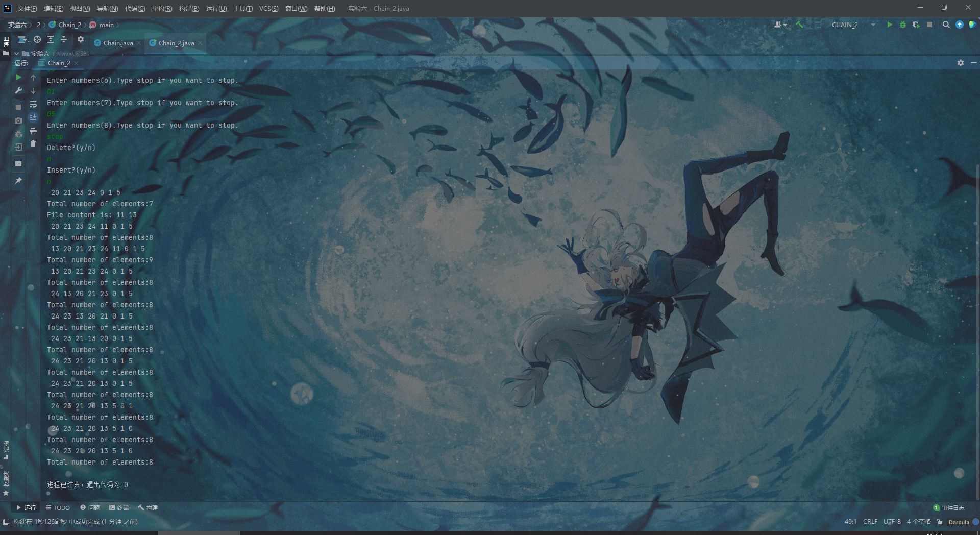The height and width of the screenshot is (535, 980).
Task: Print console output with the printer icon
Action: click(33, 131)
